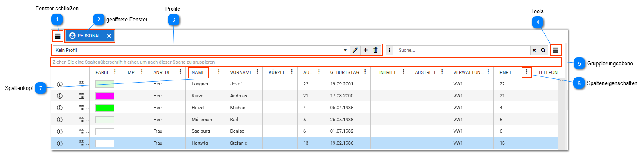Open VORNAME column options menu

258,72
